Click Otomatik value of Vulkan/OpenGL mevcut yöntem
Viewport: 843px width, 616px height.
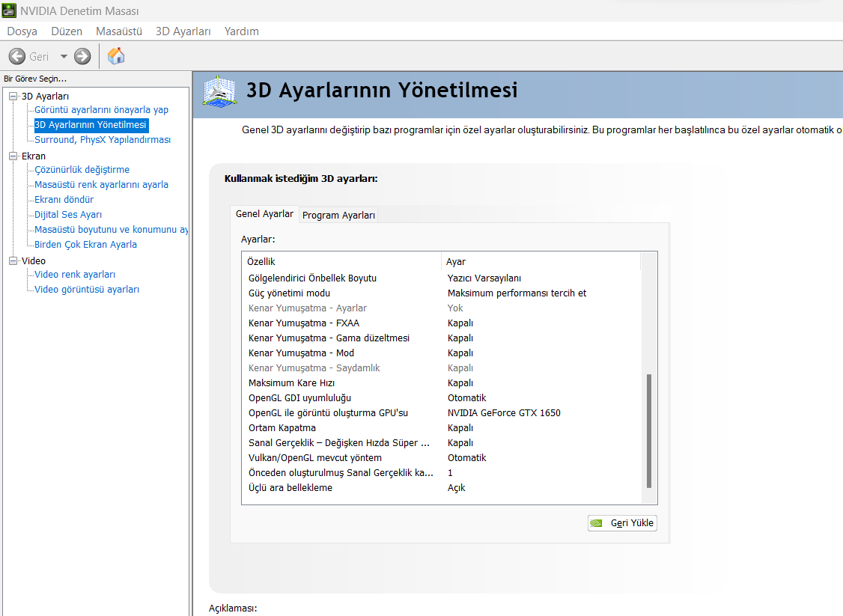pos(466,458)
